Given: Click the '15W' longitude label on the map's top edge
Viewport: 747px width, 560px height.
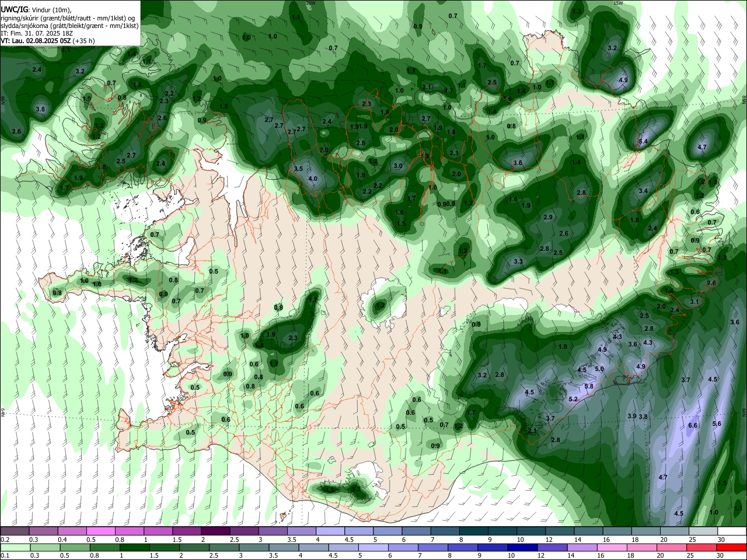Looking at the screenshot, I should point(618,3).
